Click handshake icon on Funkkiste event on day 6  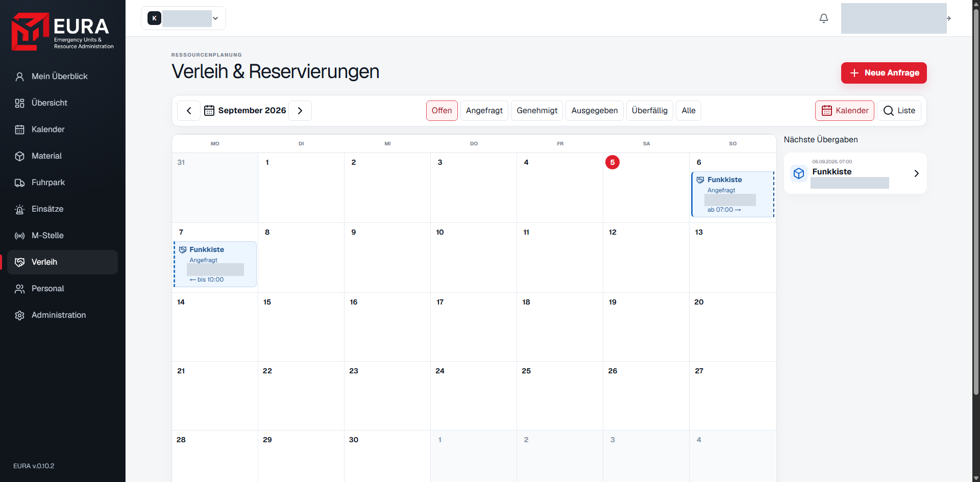[x=700, y=180]
